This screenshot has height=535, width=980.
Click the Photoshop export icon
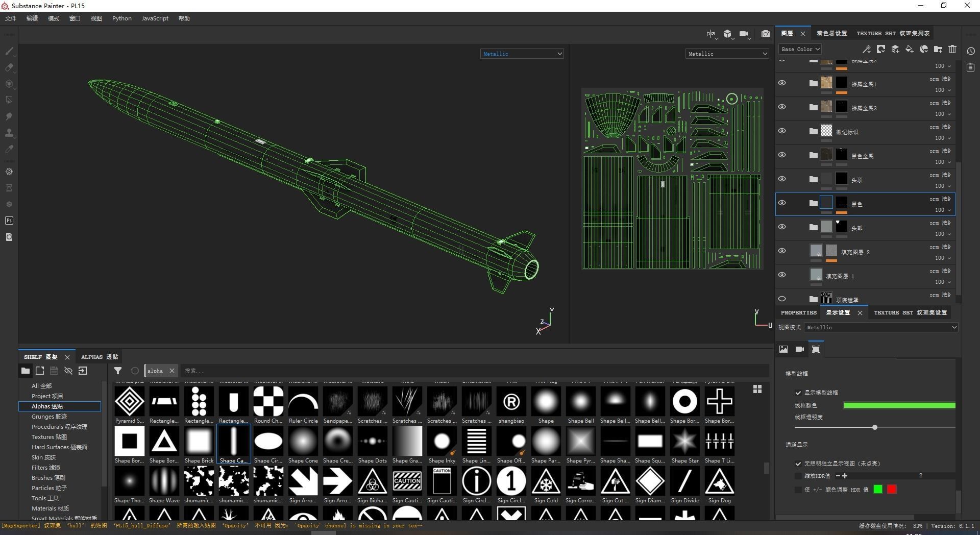[9, 221]
